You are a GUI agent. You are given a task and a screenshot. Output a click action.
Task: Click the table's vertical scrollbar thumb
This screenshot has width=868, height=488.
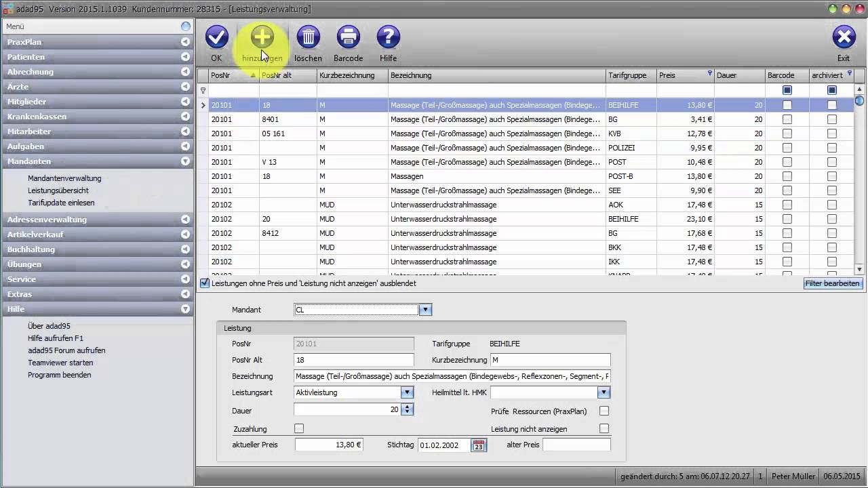tap(859, 101)
